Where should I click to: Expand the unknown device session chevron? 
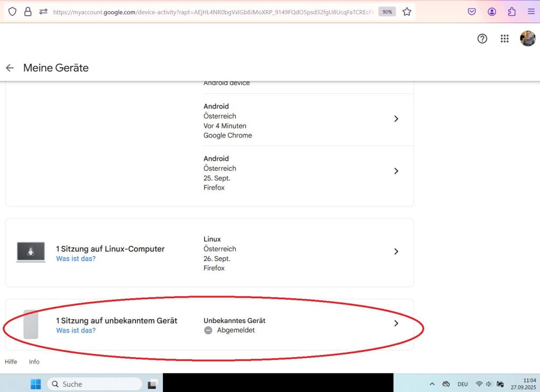(397, 324)
